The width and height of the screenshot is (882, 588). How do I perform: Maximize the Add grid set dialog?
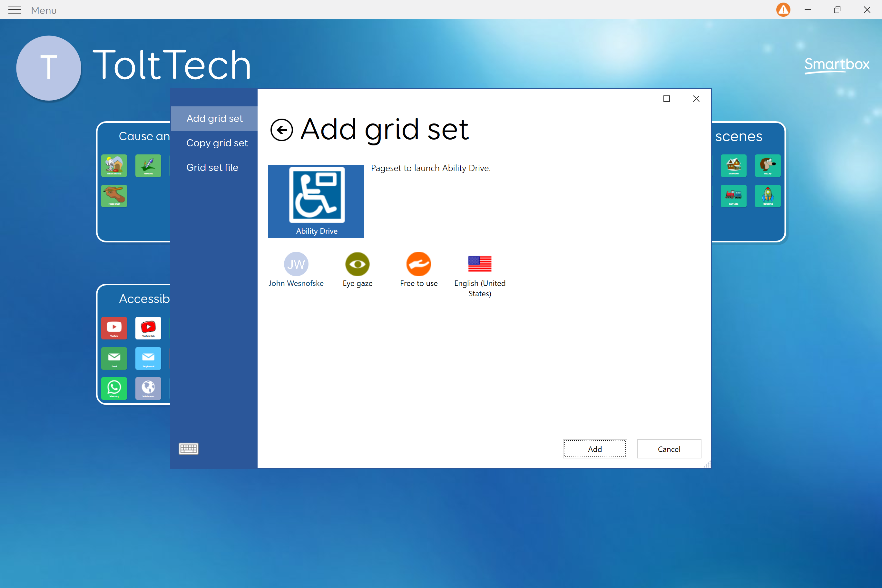[x=666, y=99]
